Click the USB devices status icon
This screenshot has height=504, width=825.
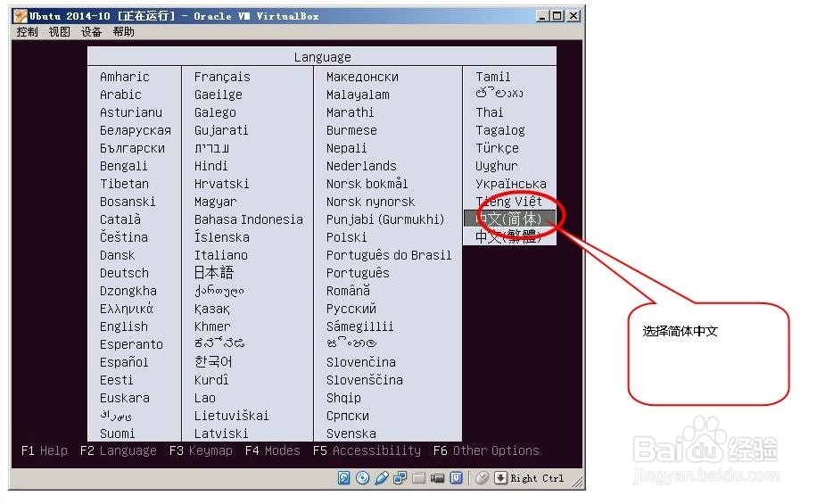(x=382, y=478)
